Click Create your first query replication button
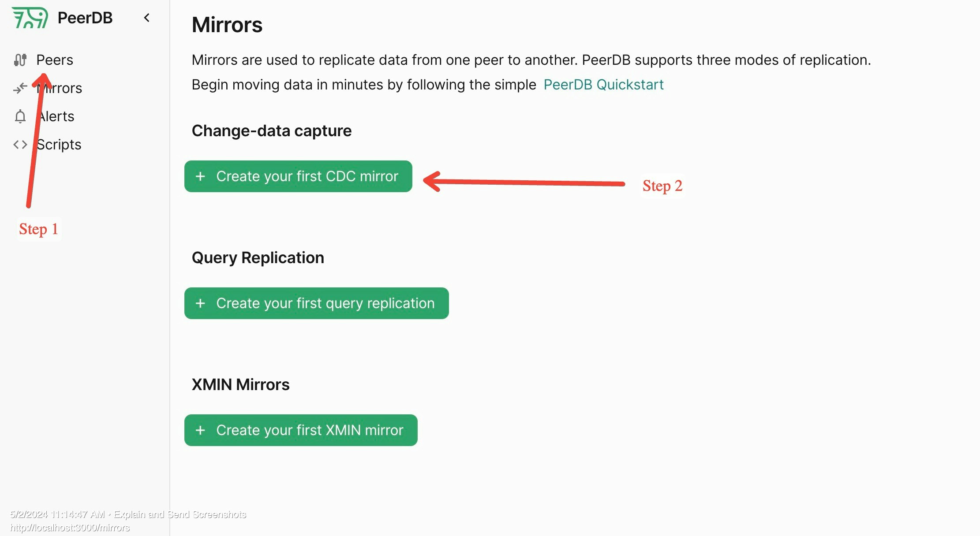The image size is (980, 536). 317,303
